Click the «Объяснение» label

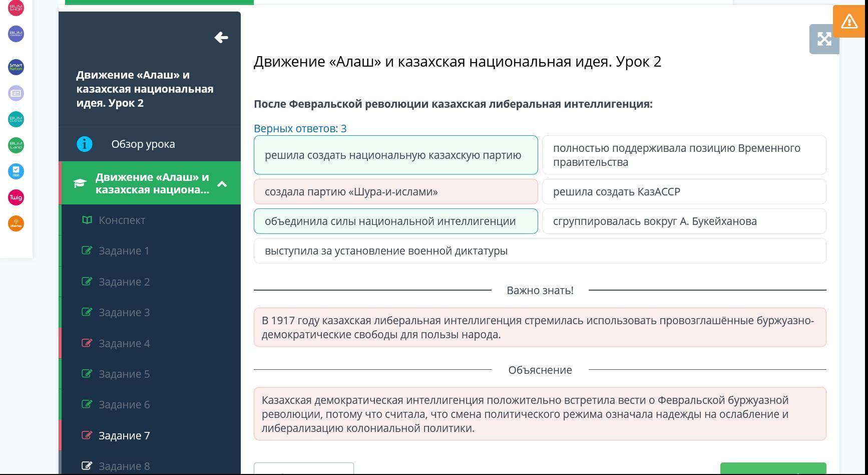tap(540, 370)
